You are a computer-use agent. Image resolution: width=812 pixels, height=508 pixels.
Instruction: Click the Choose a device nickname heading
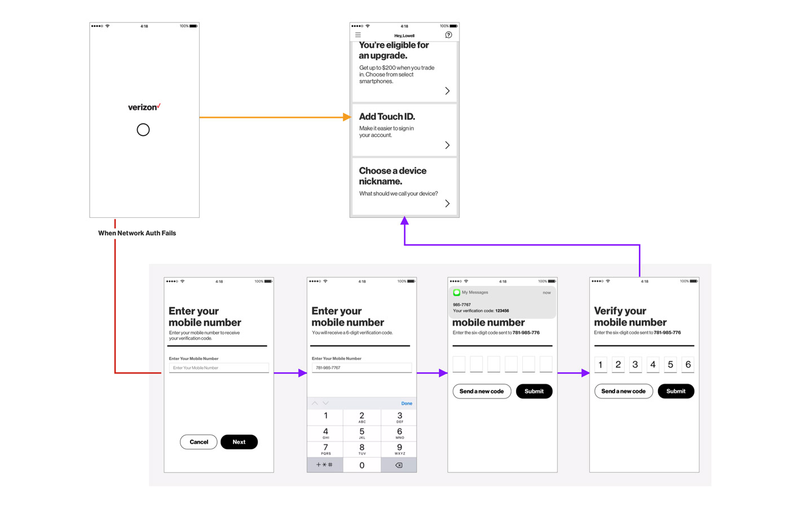[393, 176]
